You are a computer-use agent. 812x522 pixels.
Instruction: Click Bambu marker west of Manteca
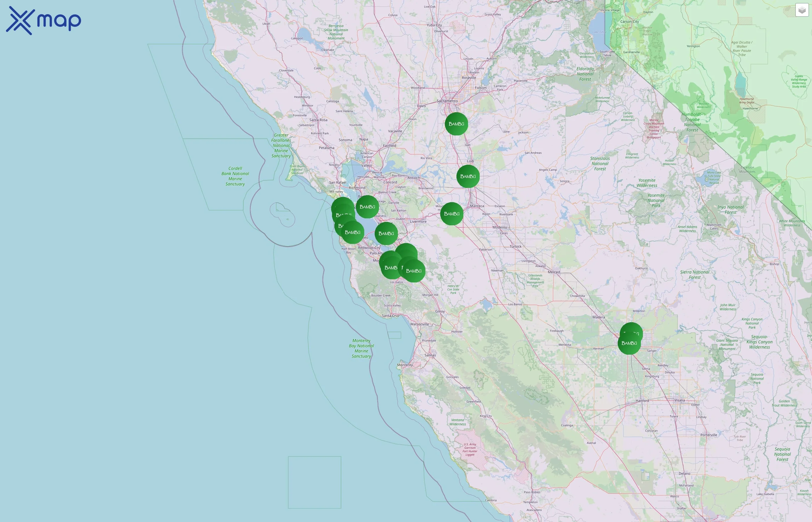(x=452, y=214)
